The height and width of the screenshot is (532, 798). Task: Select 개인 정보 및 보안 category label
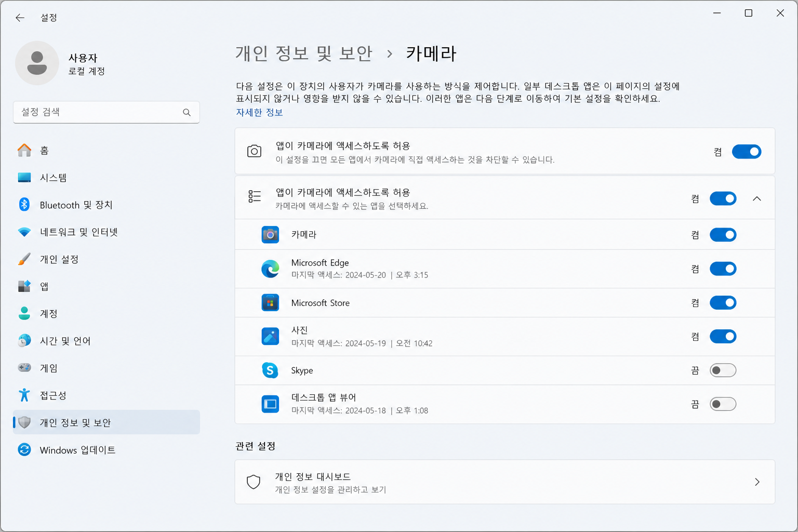click(75, 423)
